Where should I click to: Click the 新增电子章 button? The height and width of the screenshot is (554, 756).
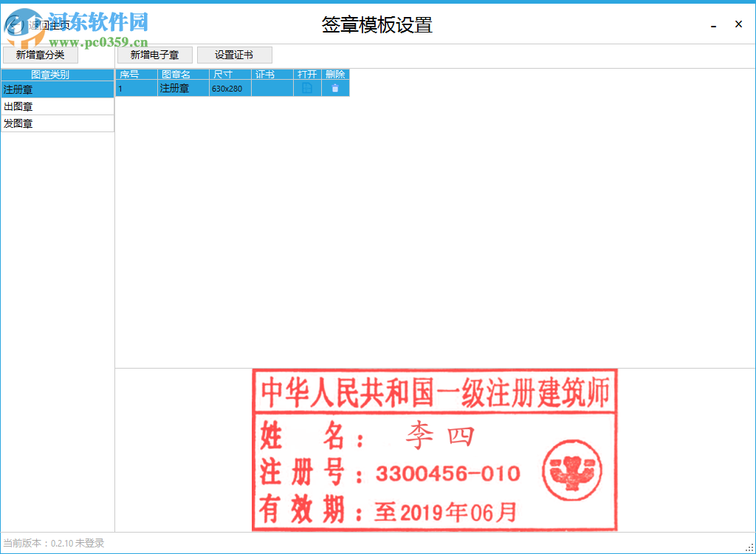point(155,54)
